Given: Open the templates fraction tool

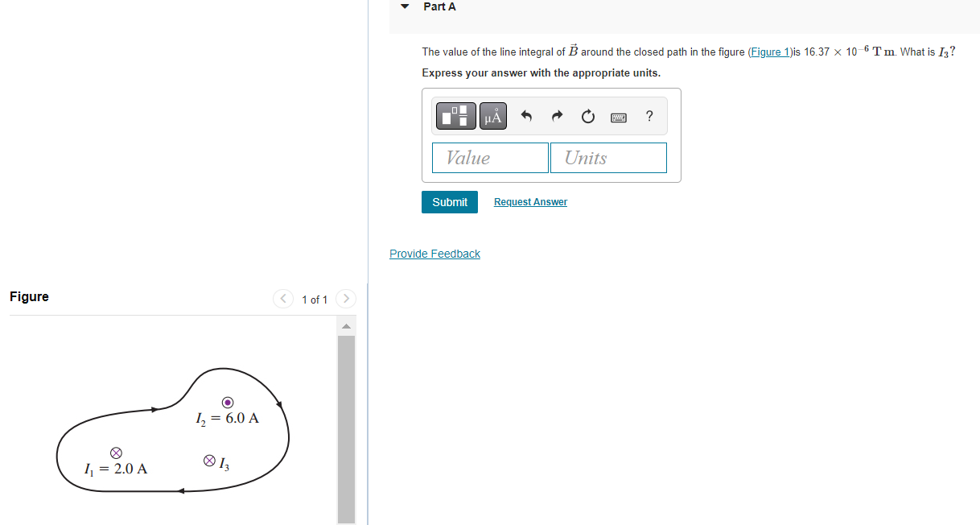Looking at the screenshot, I should [x=456, y=117].
